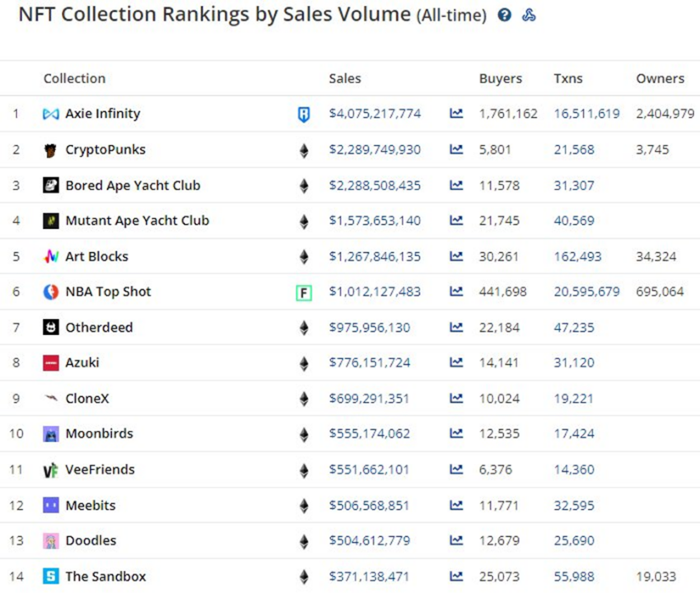Open the VeeFriends collection link
Screen dimensions: 700x593
tap(100, 469)
